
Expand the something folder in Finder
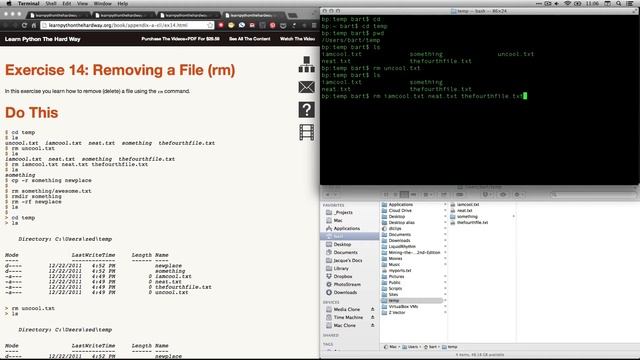pos(513,216)
